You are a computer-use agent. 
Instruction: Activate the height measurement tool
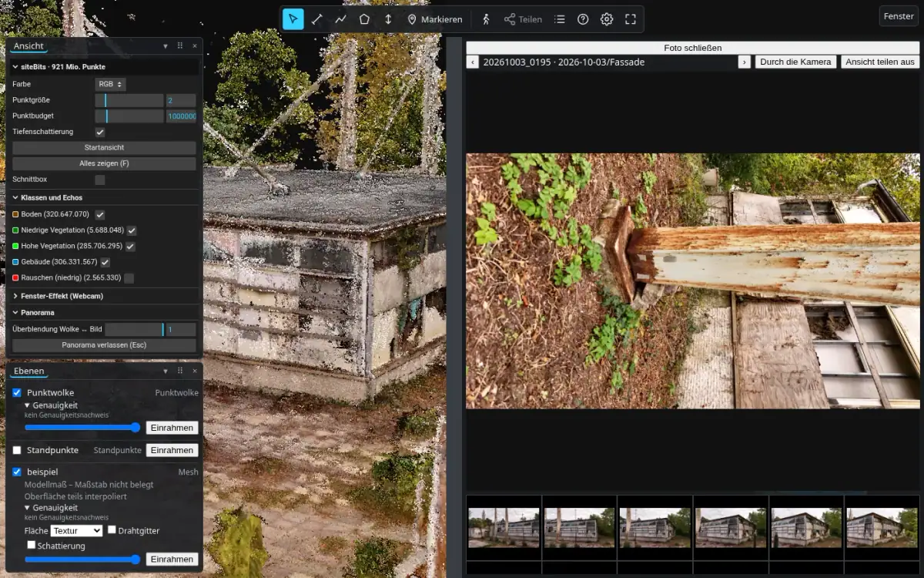click(388, 19)
